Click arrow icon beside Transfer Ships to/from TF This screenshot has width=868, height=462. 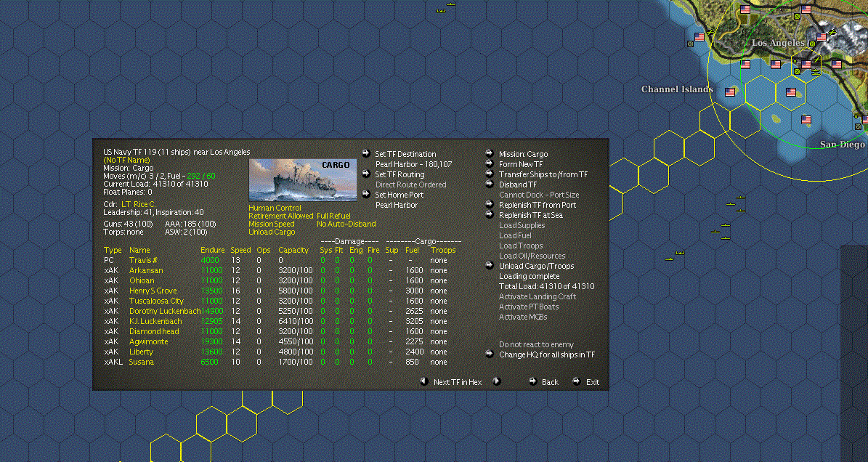(490, 174)
